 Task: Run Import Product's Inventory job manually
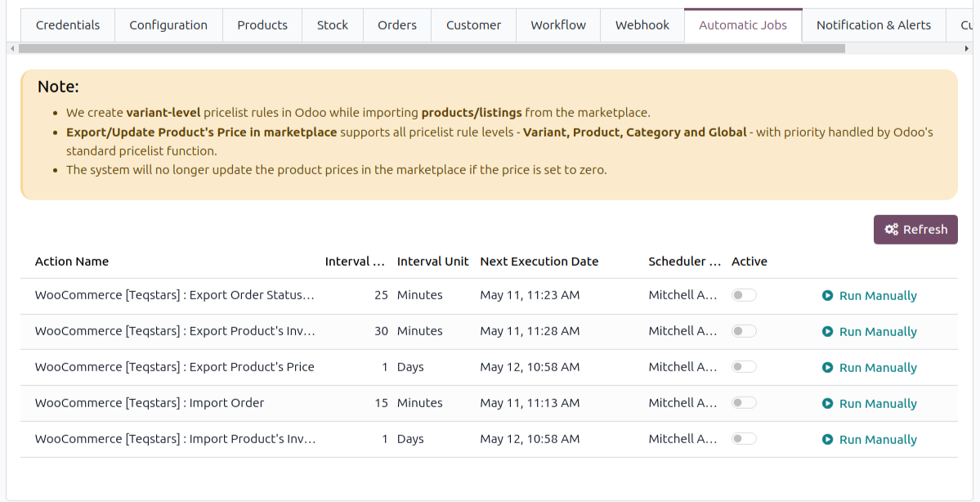(870, 440)
